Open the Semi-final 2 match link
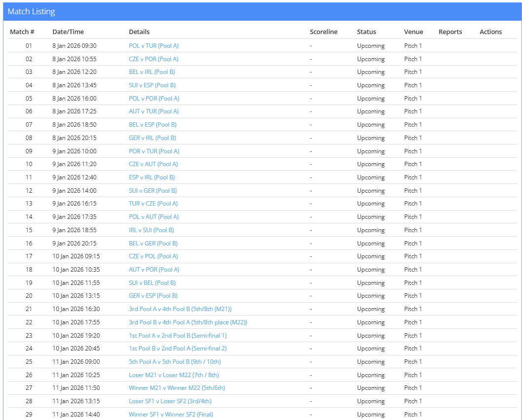 [177, 349]
